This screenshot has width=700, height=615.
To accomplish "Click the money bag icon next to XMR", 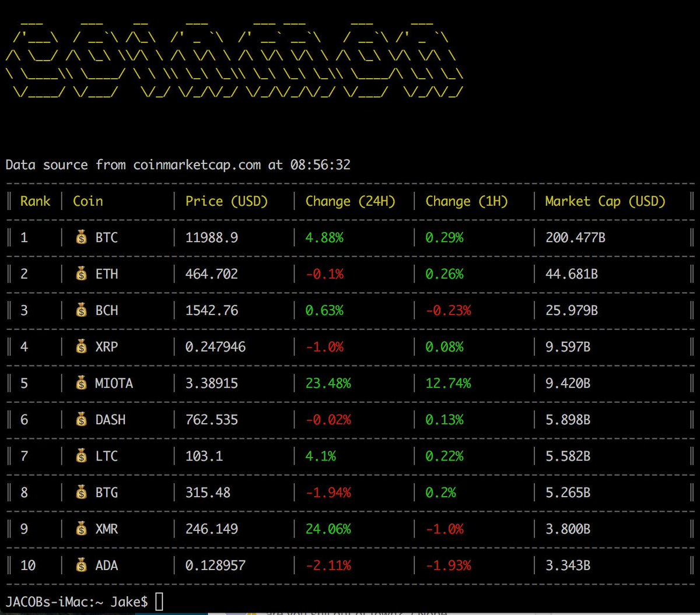I will [x=82, y=529].
